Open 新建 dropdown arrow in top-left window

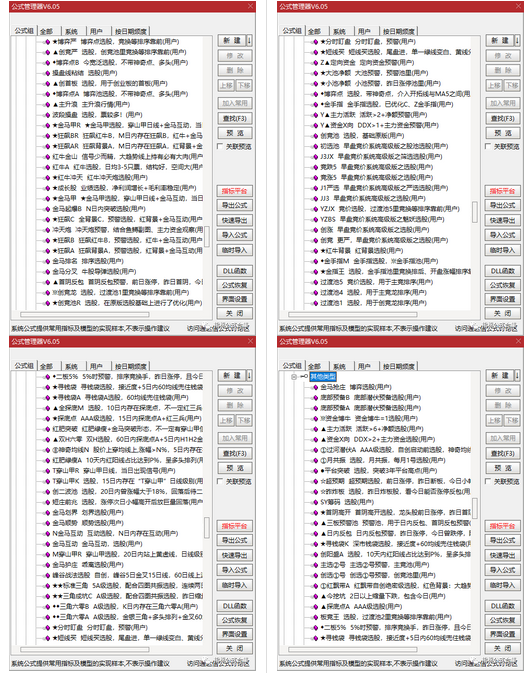coord(249,41)
